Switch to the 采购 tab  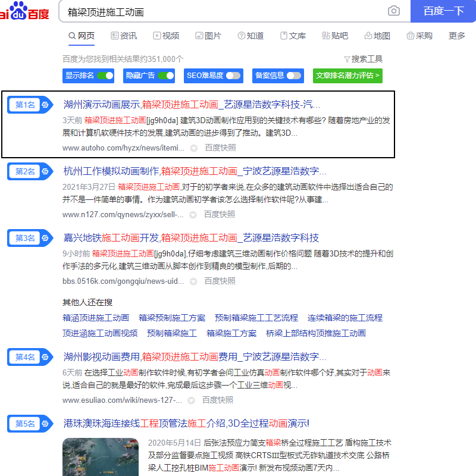tap(419, 36)
